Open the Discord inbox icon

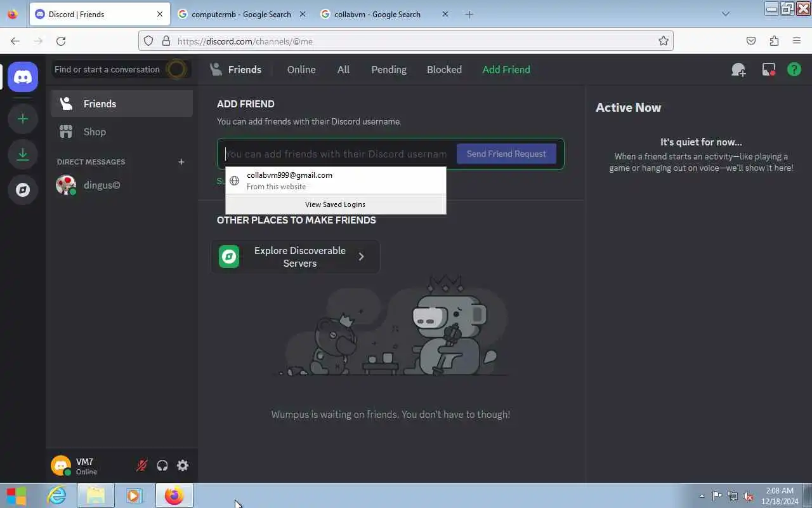[x=769, y=70]
